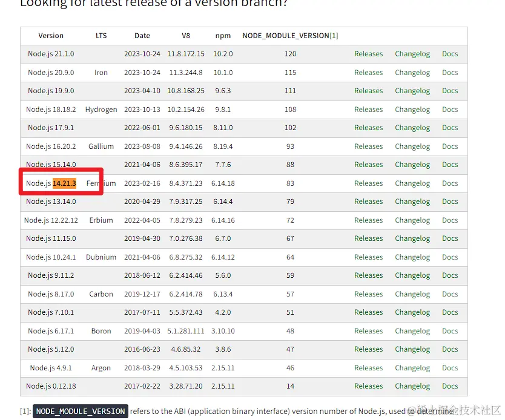The width and height of the screenshot is (505, 420).
Task: Open Changelog for Node.js 20.9.0
Action: pyautogui.click(x=412, y=73)
